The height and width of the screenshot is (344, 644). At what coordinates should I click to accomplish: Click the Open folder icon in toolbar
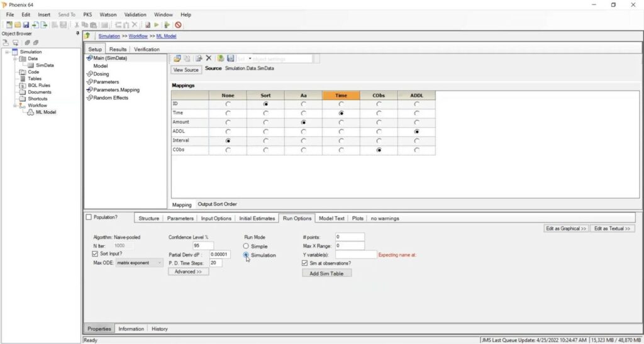[x=18, y=25]
